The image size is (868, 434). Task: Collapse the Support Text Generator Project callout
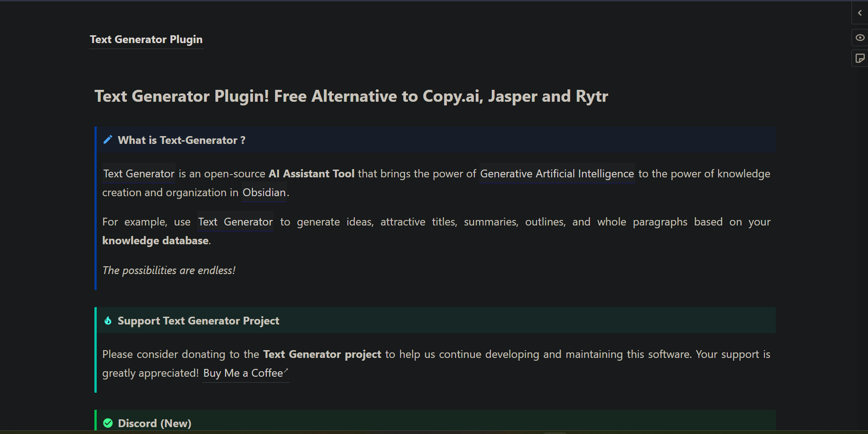tap(198, 320)
